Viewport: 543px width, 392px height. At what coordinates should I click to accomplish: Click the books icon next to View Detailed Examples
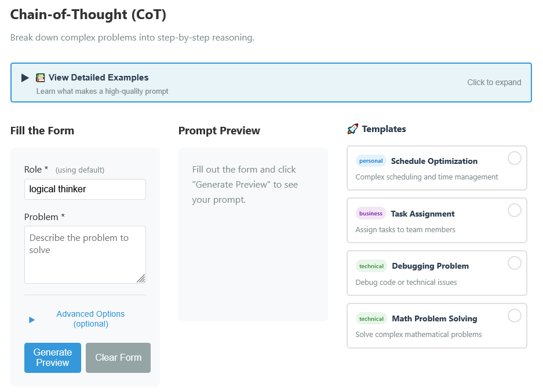(40, 77)
